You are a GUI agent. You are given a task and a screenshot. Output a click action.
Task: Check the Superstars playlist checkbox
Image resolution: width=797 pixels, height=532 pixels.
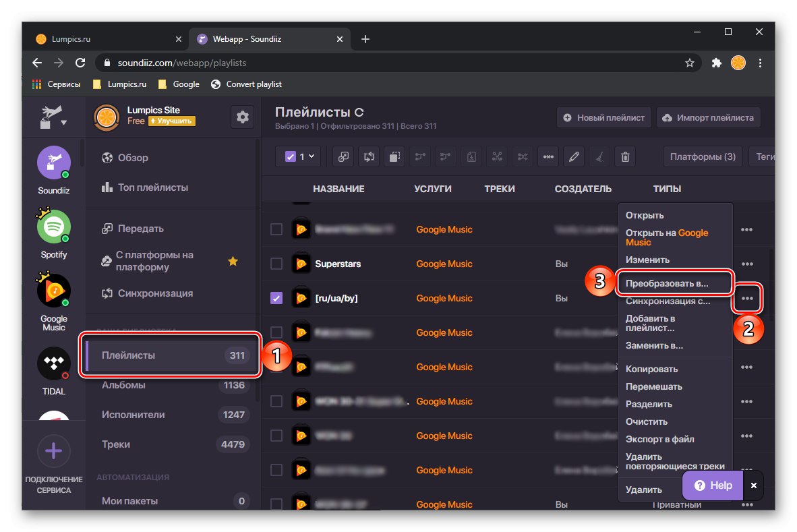276,264
